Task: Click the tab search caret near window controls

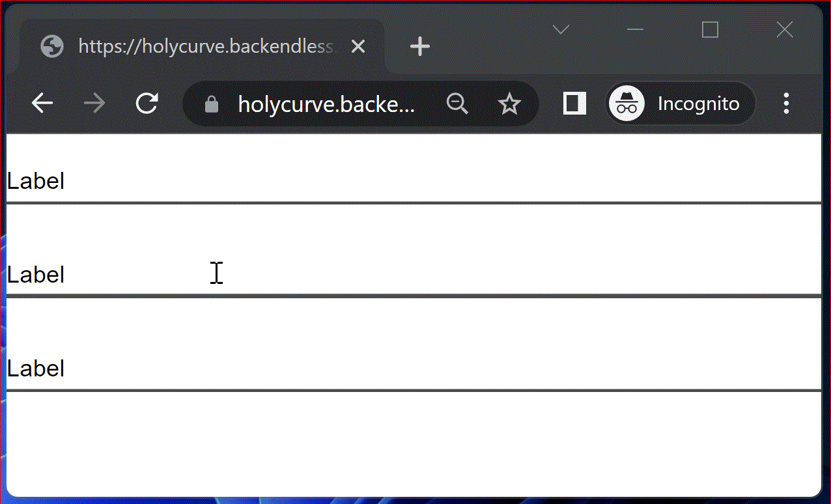Action: tap(560, 29)
